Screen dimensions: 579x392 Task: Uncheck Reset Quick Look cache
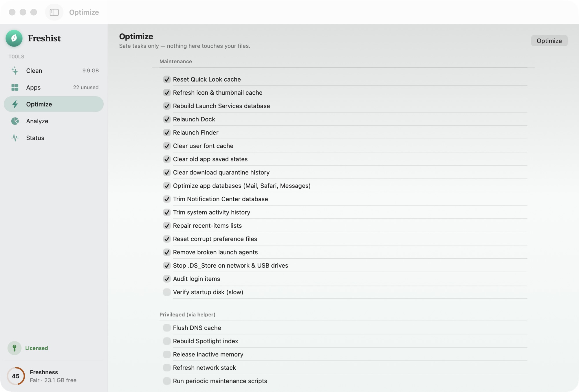(167, 79)
